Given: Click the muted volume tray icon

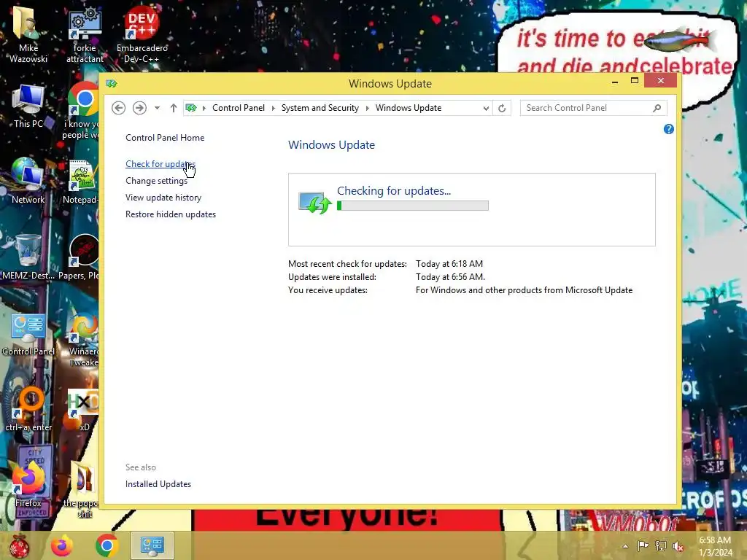Looking at the screenshot, I should [x=678, y=546].
